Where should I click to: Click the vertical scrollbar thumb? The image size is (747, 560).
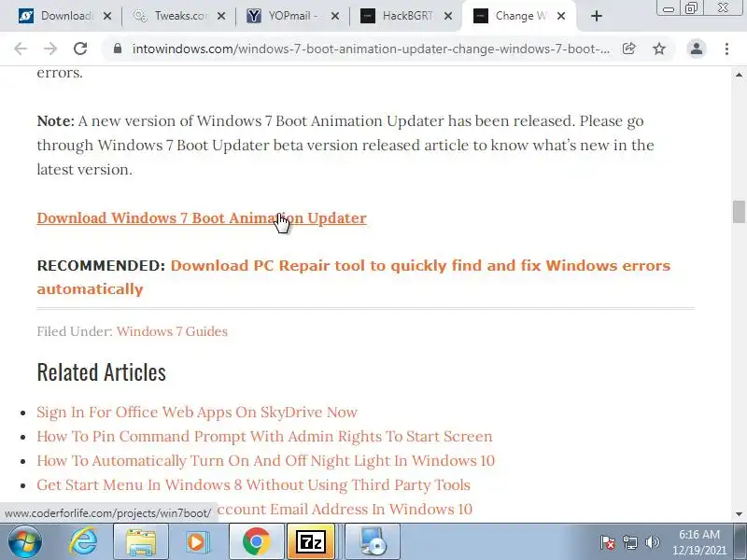tap(739, 212)
